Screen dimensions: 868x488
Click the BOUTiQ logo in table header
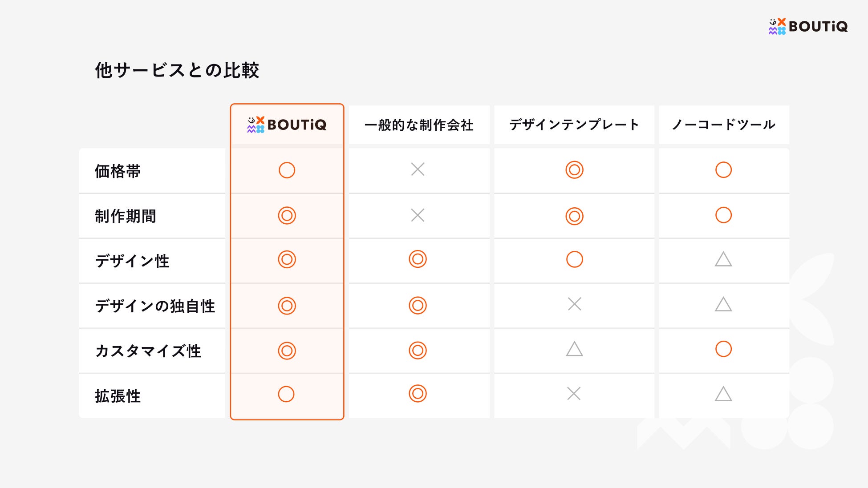pyautogui.click(x=287, y=125)
